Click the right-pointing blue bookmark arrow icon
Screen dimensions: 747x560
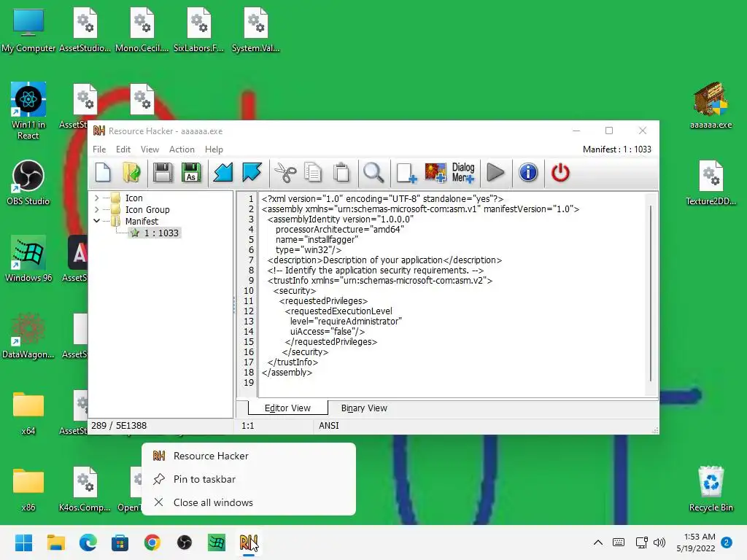point(252,172)
